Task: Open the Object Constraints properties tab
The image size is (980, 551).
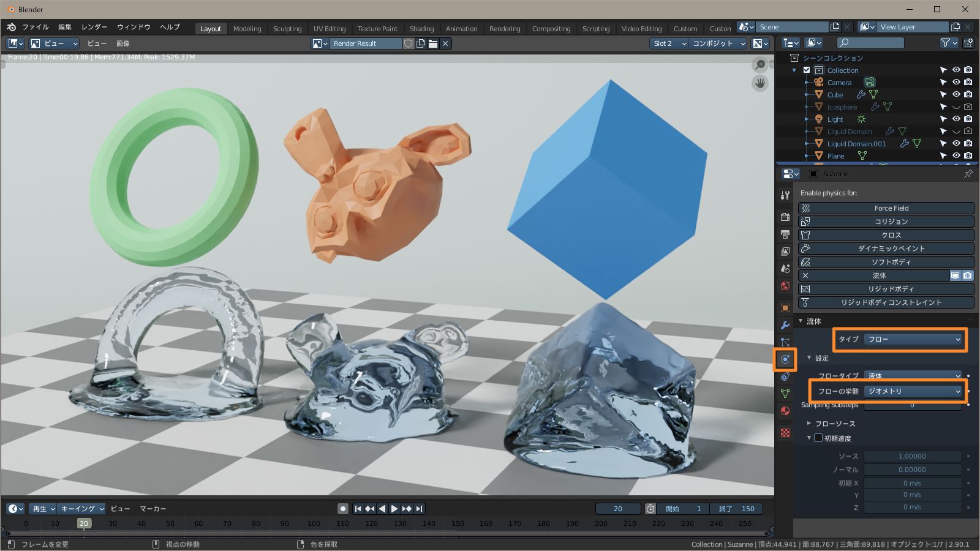Action: pos(785,377)
